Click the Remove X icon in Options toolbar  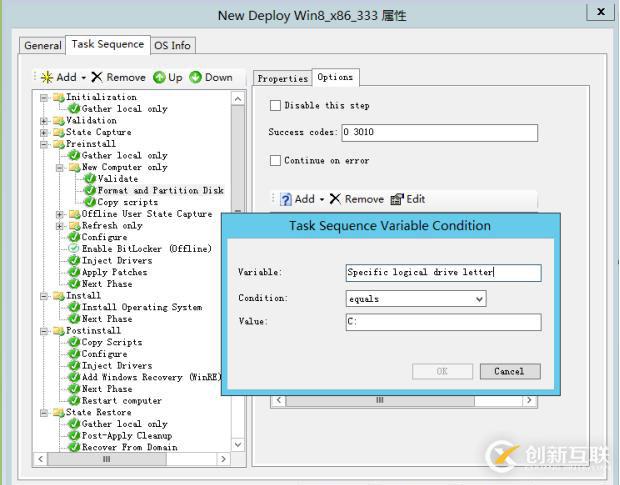click(335, 199)
